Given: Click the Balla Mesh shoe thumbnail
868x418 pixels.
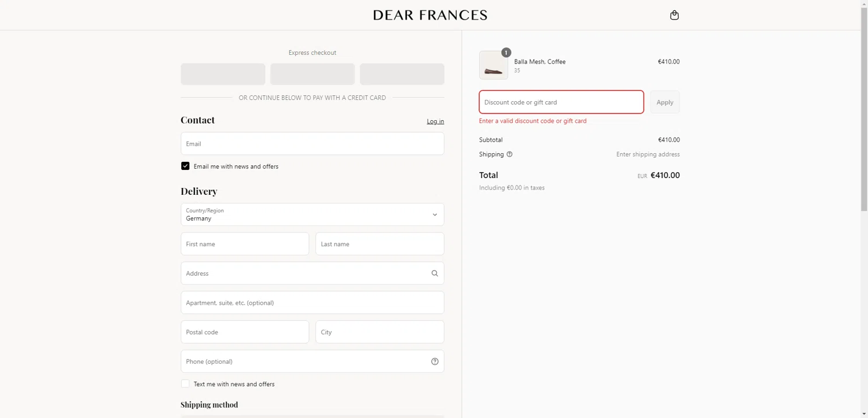Looking at the screenshot, I should pyautogui.click(x=494, y=65).
